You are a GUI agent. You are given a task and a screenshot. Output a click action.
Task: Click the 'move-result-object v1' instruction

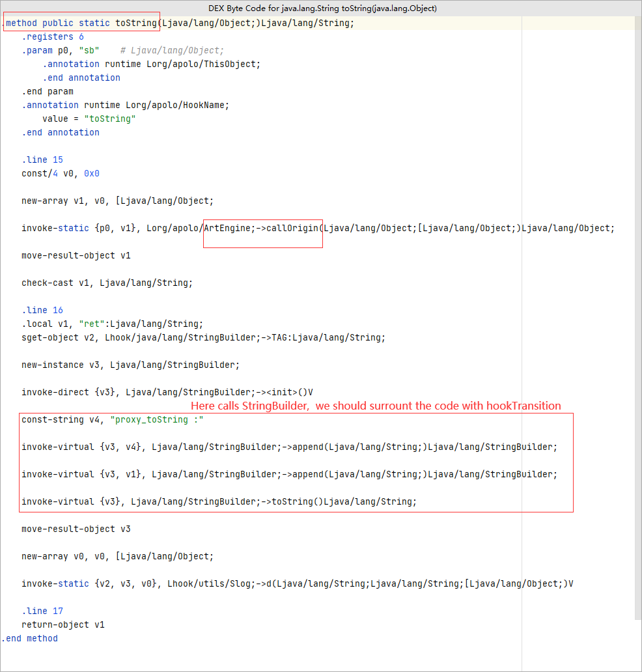[76, 256]
